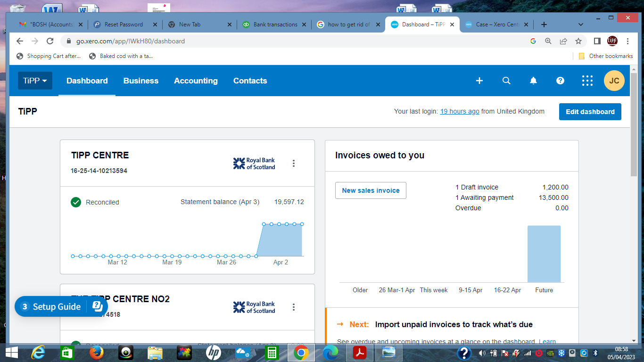Open the calculator app in taskbar
This screenshot has width=644, height=362.
pos(272,353)
